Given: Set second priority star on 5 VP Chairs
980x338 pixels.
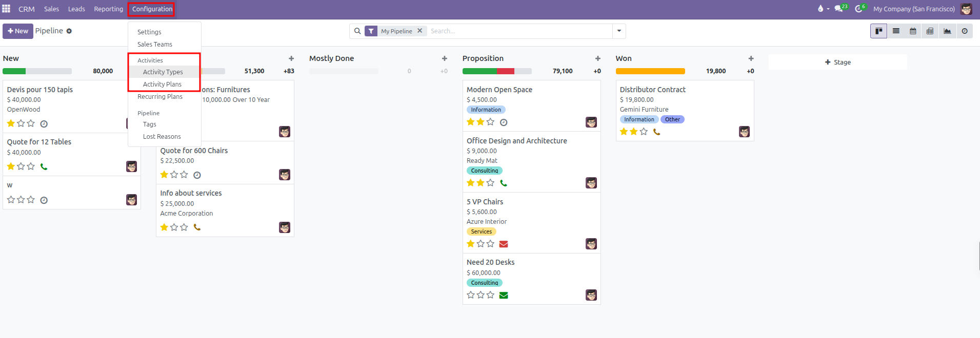Looking at the screenshot, I should [x=481, y=244].
